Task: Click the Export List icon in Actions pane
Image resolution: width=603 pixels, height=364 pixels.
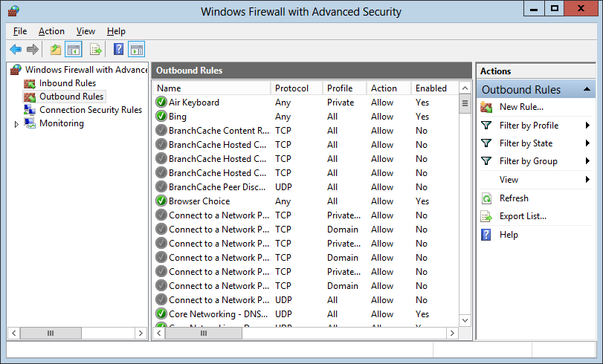Action: click(x=486, y=216)
